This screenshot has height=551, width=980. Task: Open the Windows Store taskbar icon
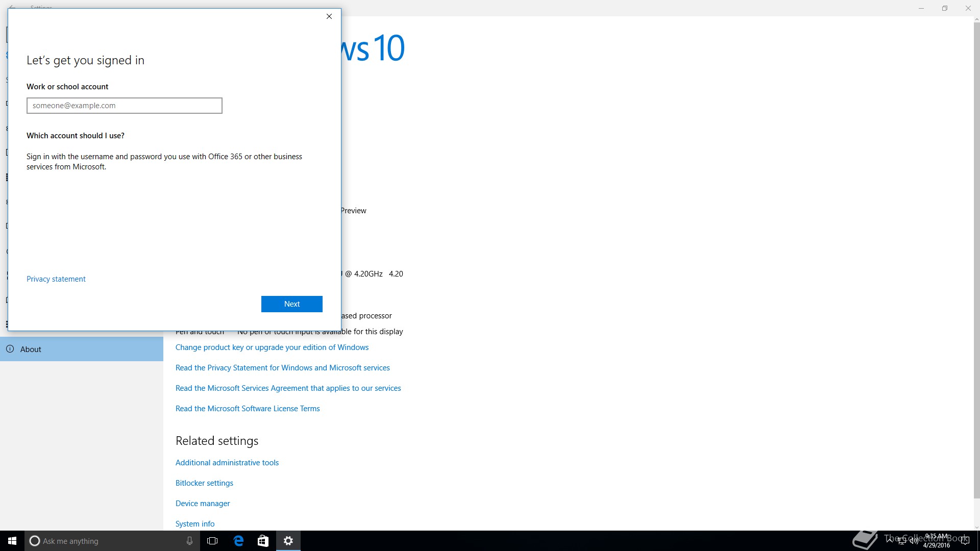pyautogui.click(x=263, y=541)
